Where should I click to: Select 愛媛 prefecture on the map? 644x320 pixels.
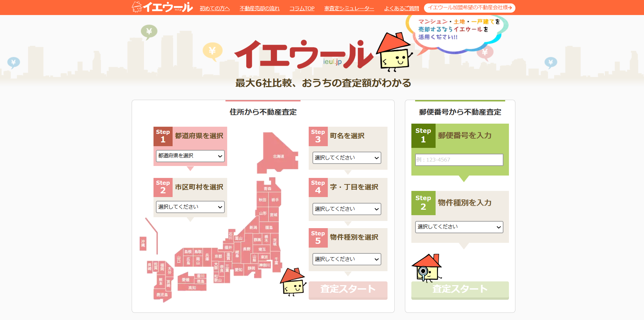[x=186, y=280]
